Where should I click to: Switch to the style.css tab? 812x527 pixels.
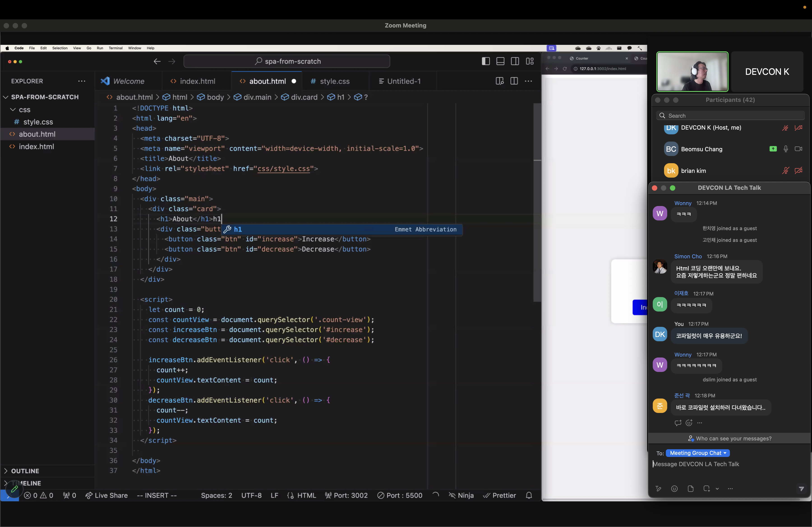(x=334, y=81)
